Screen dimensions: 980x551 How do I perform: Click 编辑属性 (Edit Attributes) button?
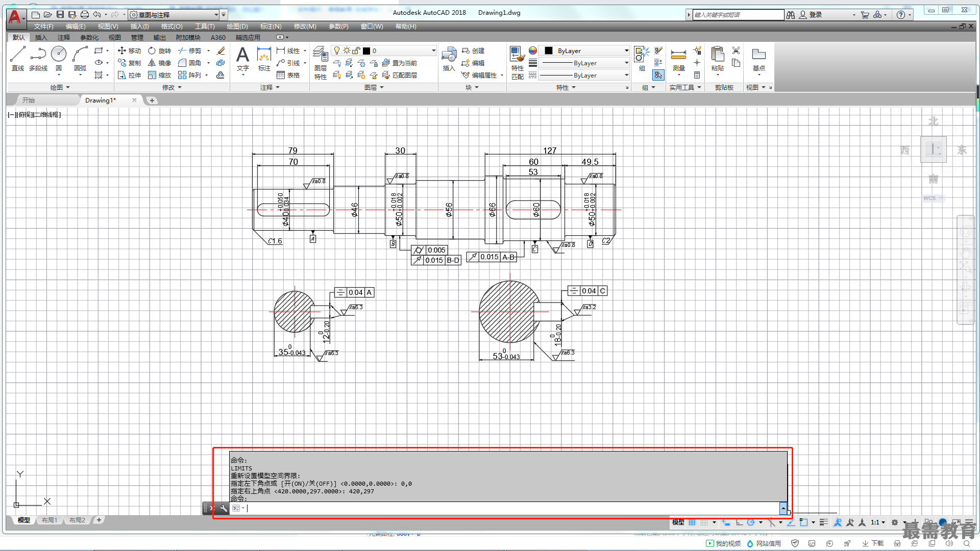click(x=479, y=75)
